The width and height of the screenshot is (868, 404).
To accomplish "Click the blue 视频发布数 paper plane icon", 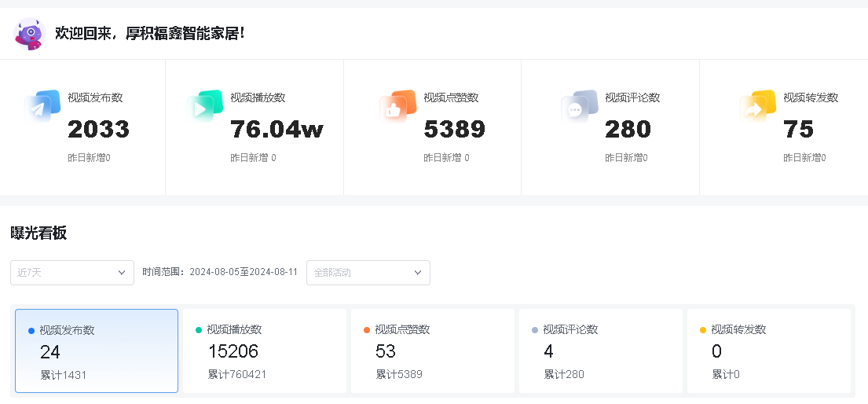I will (42, 106).
